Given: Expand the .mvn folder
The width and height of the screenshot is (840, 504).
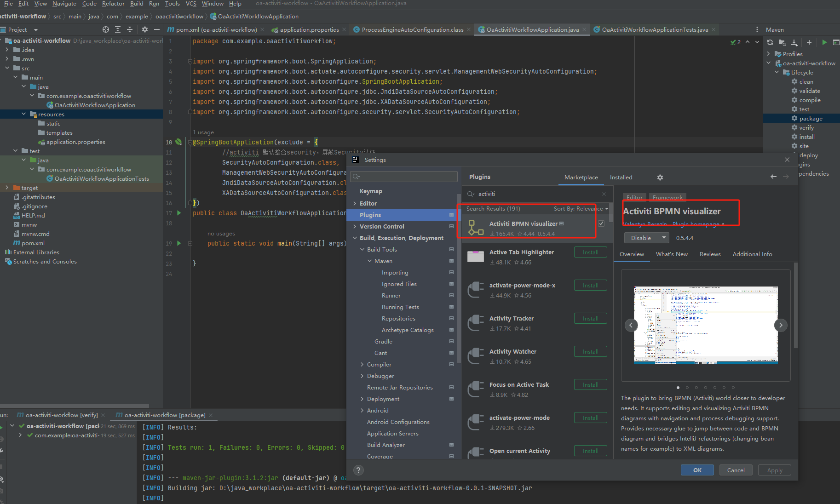Looking at the screenshot, I should coord(7,59).
